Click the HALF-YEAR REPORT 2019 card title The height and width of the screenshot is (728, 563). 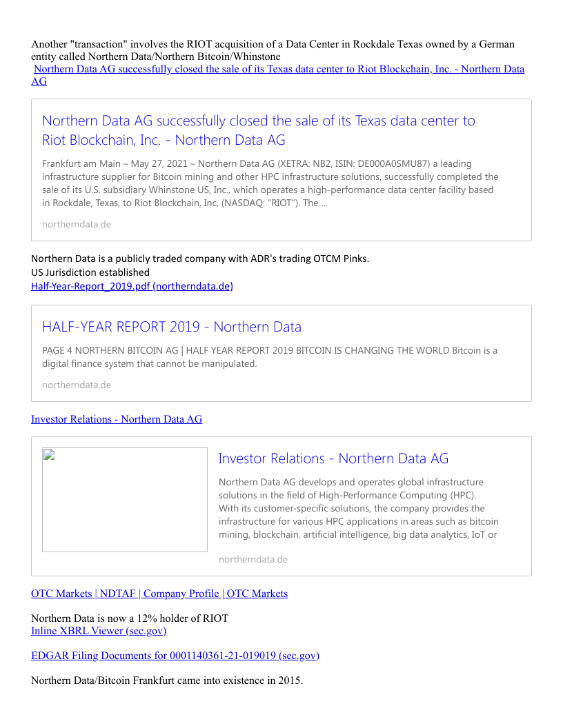(x=171, y=327)
